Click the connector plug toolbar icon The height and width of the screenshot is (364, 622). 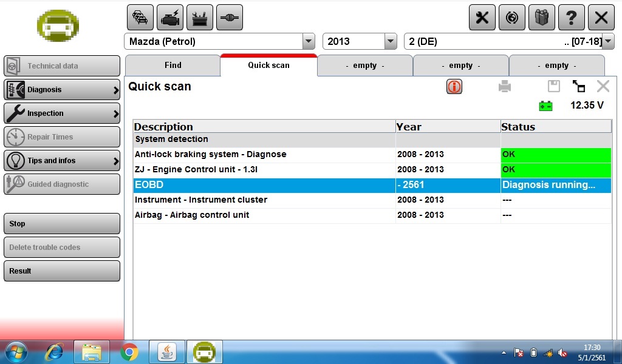click(230, 18)
